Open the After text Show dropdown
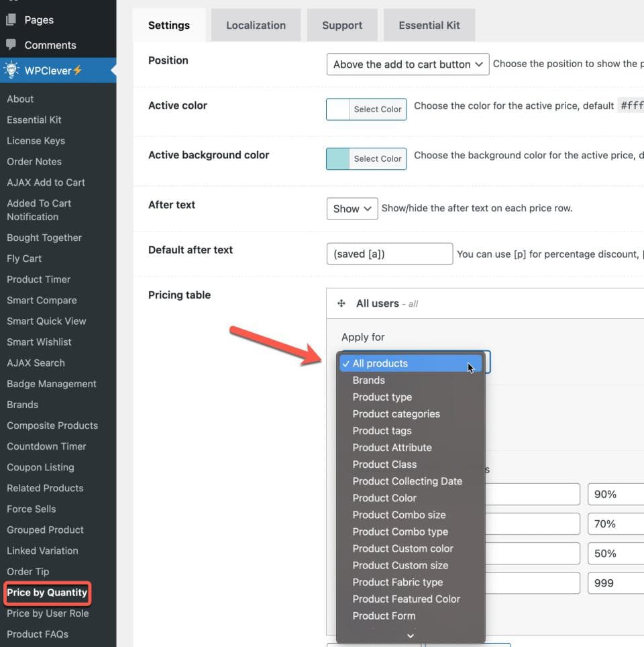 [x=352, y=209]
